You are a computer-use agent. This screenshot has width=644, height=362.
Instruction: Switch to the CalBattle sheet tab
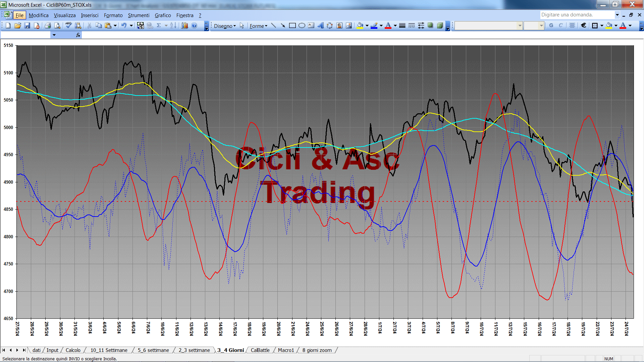point(260,350)
